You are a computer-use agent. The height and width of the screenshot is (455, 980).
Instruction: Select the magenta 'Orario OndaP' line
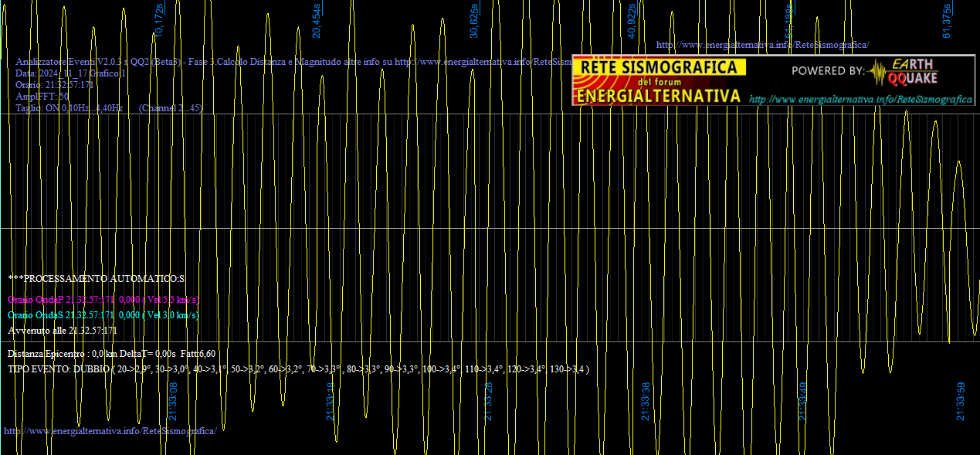pyautogui.click(x=104, y=299)
